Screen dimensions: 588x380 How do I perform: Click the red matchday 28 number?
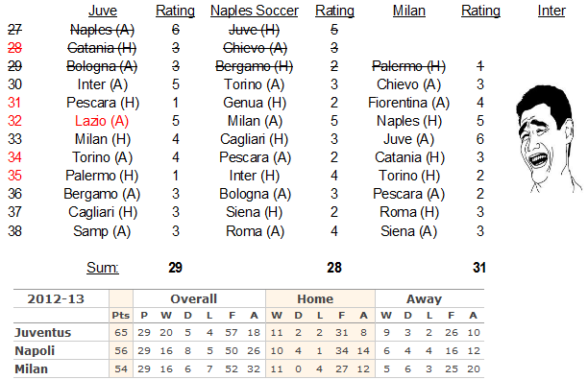[x=14, y=48]
